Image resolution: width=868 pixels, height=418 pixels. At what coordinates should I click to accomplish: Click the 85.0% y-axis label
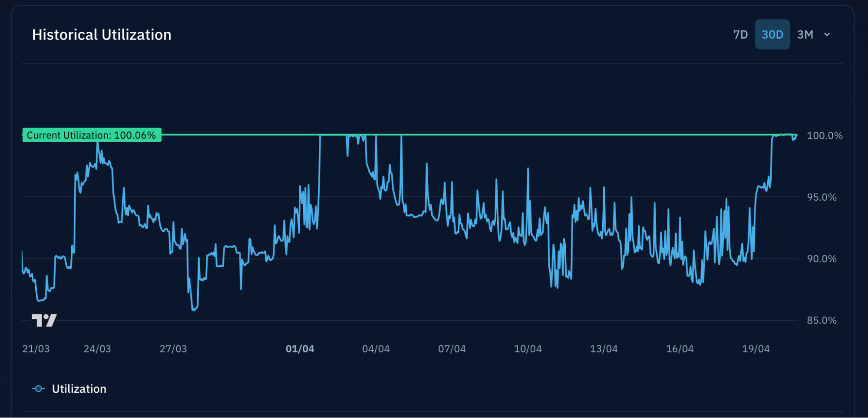click(822, 320)
